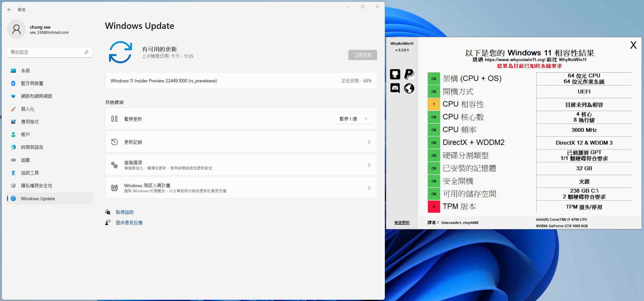Click OK status for 架構 (CPU + OS)
The height and width of the screenshot is (301, 644).
pos(434,79)
